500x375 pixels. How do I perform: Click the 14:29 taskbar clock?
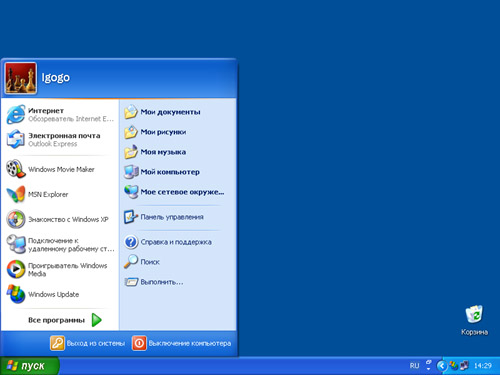click(x=483, y=366)
